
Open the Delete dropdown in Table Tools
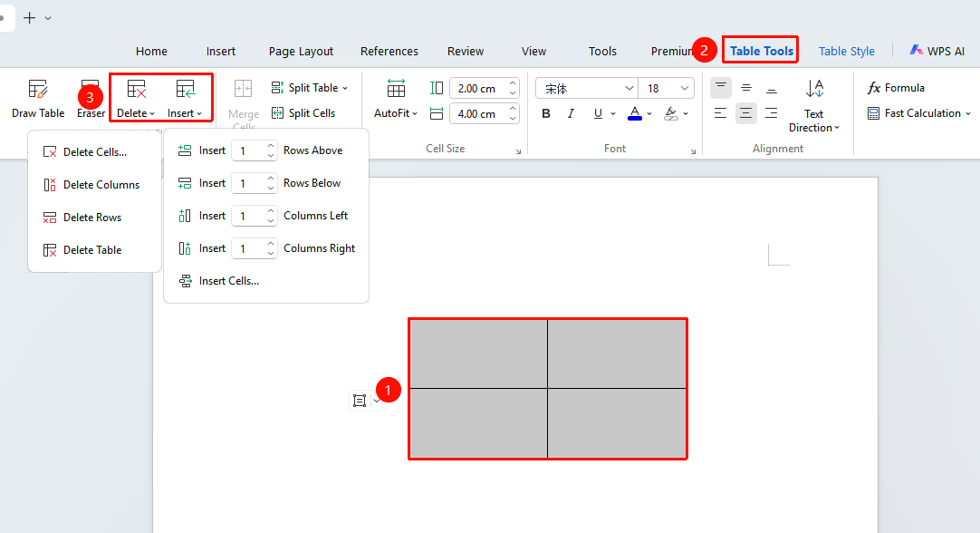(136, 98)
